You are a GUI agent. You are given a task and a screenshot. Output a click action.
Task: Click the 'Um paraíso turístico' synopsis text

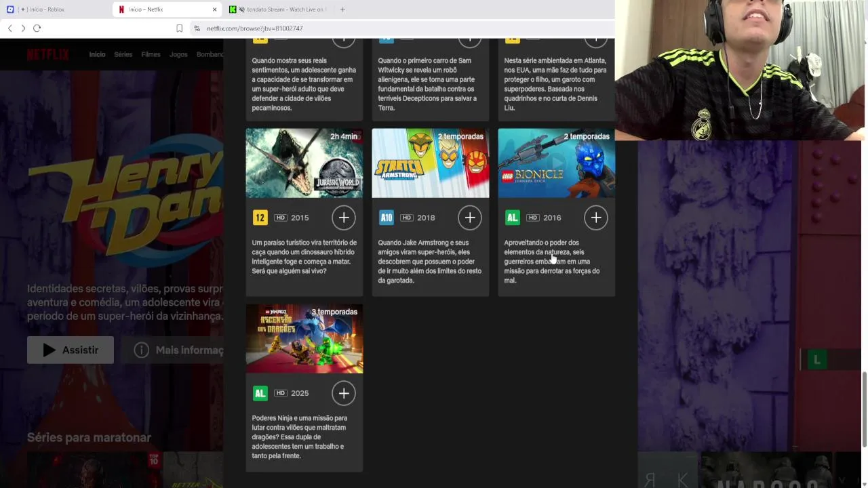pos(304,257)
